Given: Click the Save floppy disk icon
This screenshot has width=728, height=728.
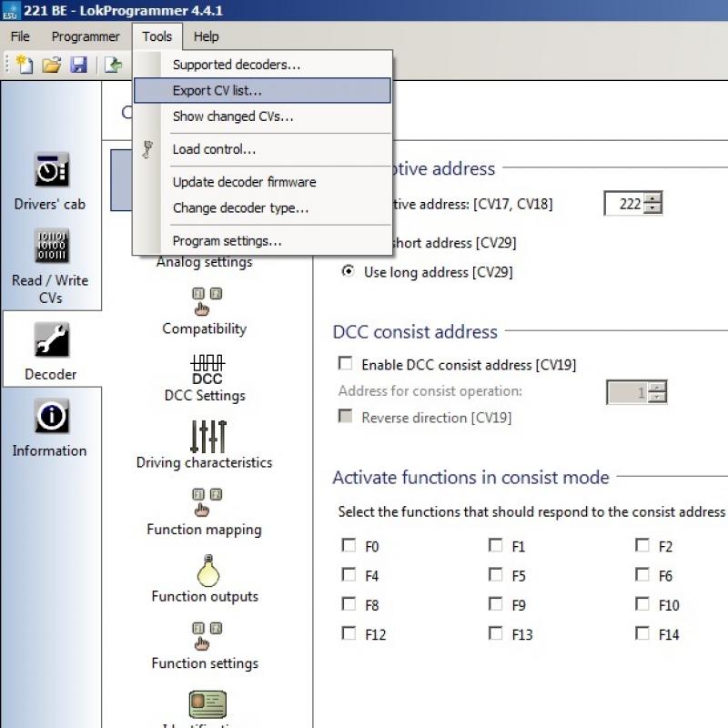Looking at the screenshot, I should [x=79, y=65].
